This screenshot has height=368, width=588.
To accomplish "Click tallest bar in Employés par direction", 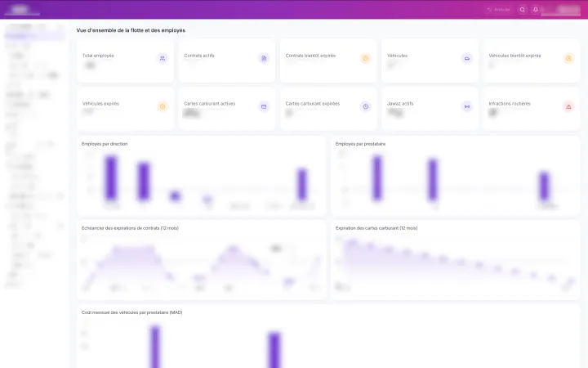I will coord(111,177).
